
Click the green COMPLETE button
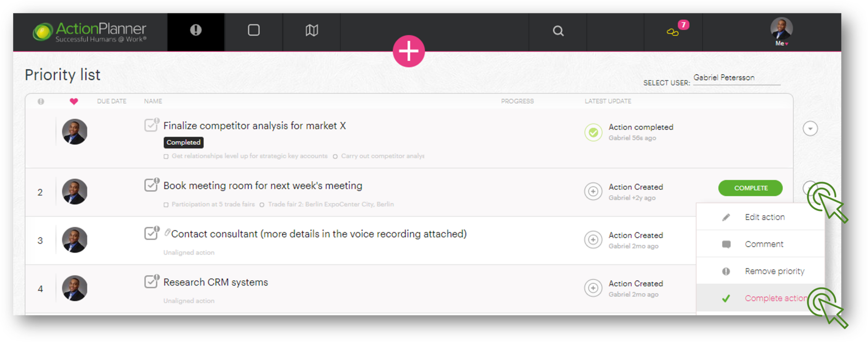(750, 188)
